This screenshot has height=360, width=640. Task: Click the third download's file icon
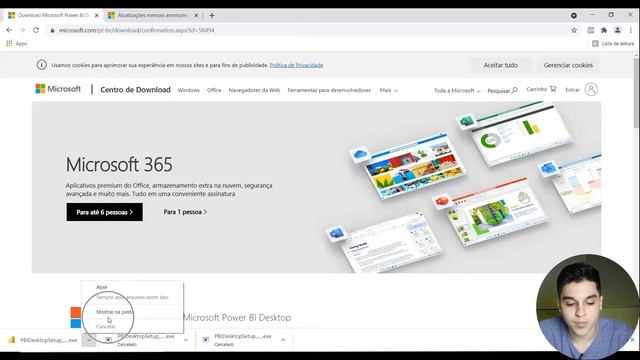tap(206, 340)
